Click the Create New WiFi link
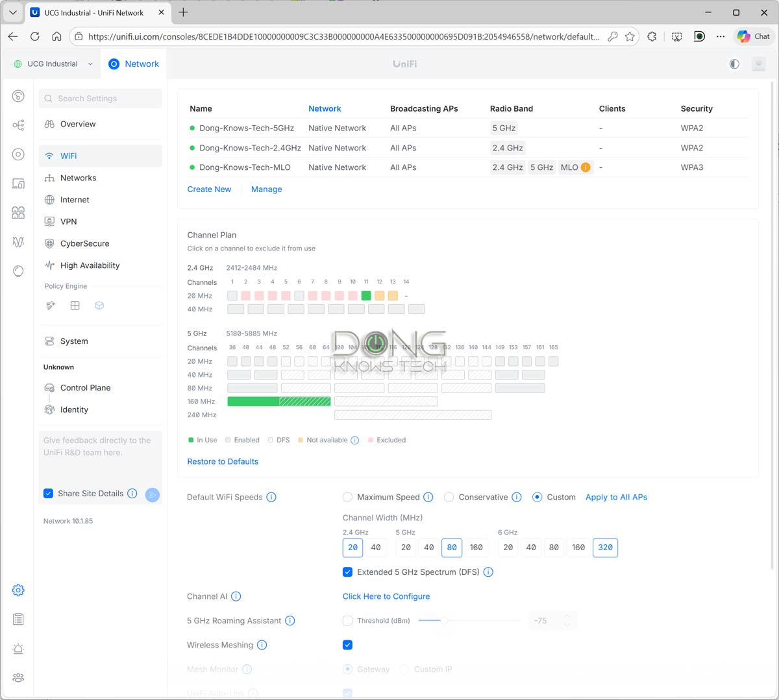Image resolution: width=779 pixels, height=700 pixels. (x=209, y=189)
